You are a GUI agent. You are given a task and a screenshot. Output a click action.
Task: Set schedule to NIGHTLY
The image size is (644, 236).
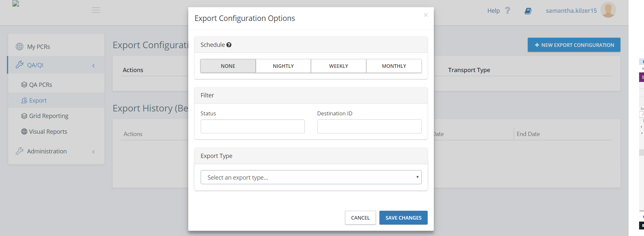click(x=283, y=66)
